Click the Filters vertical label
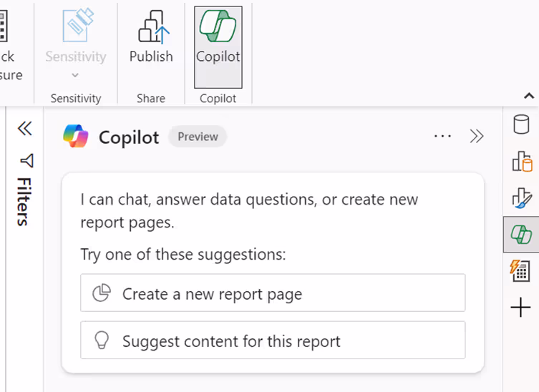539x392 pixels. tap(24, 202)
